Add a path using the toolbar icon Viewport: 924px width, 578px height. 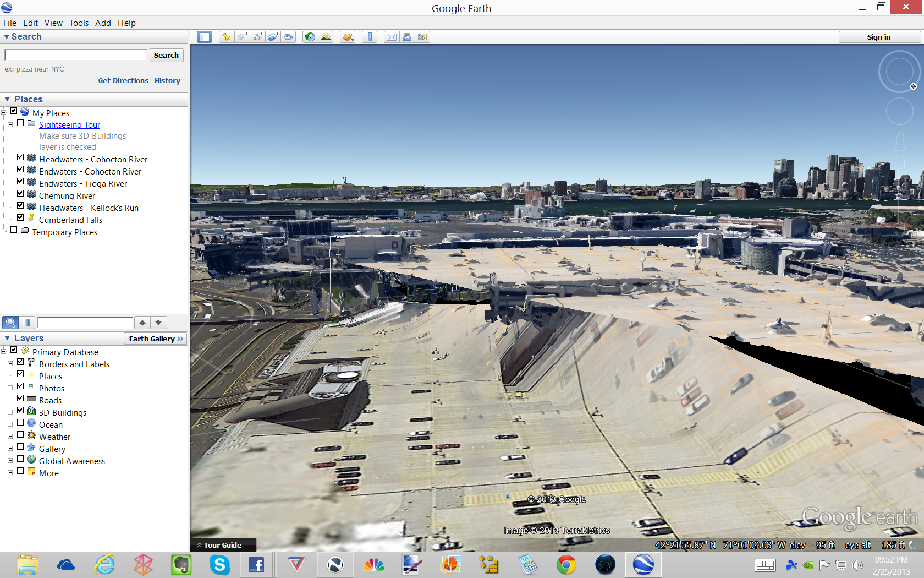257,37
